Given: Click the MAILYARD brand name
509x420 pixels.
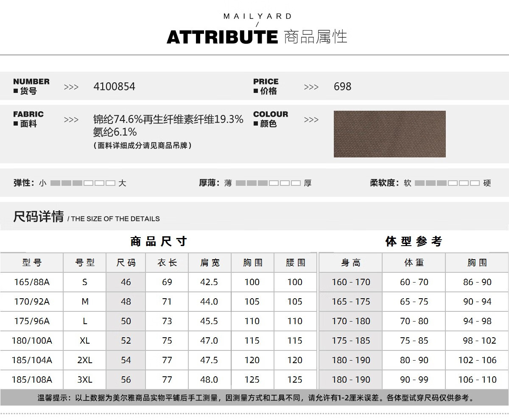Looking at the screenshot, I should coord(257,17).
